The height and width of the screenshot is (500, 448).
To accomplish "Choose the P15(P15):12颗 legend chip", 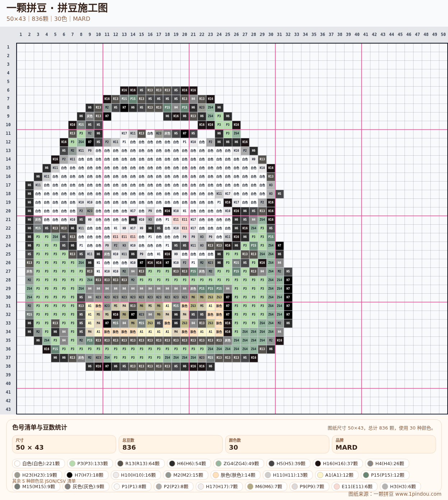I will pyautogui.click(x=385, y=475).
